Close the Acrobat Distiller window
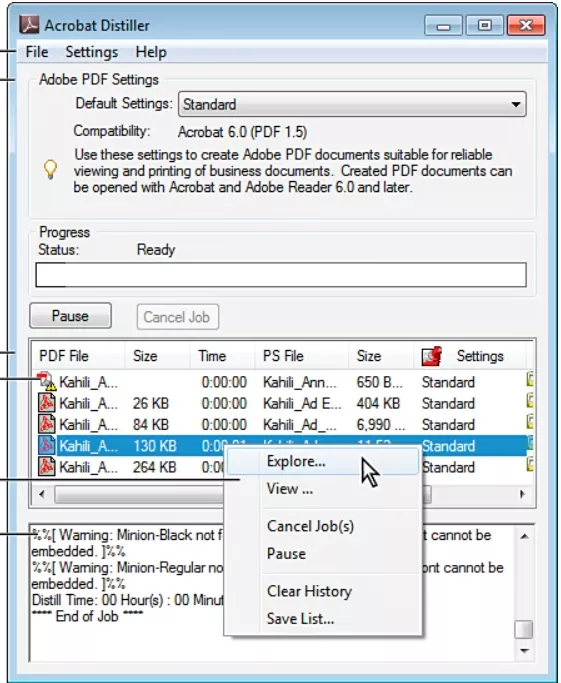561x683 pixels. 526,26
